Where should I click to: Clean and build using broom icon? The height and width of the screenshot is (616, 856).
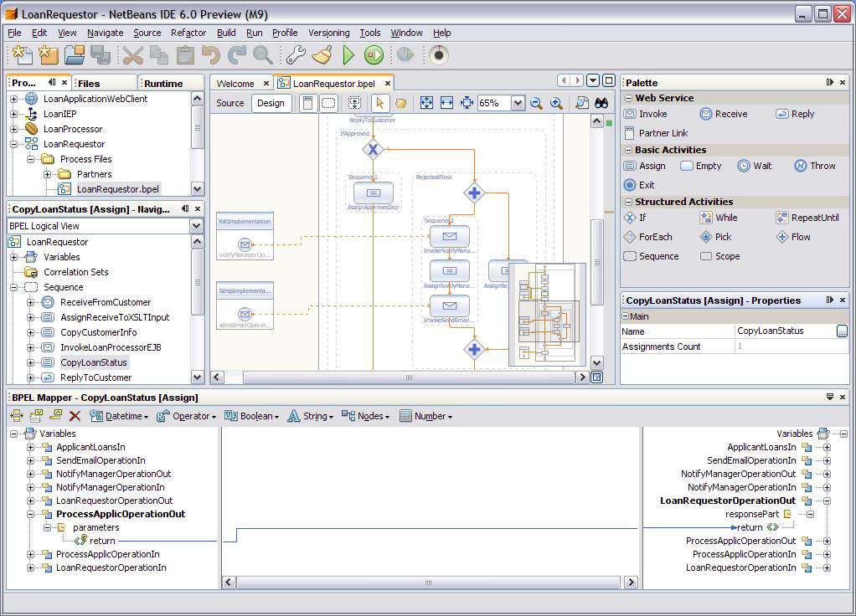[322, 55]
